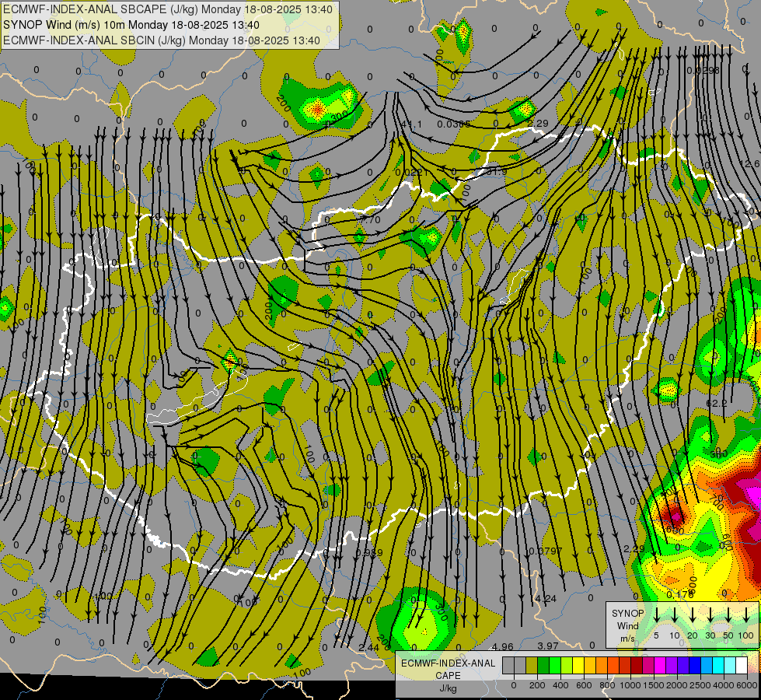
Task: Pick the cyan CAPE swatch just after 4000
Action: pyautogui.click(x=730, y=665)
